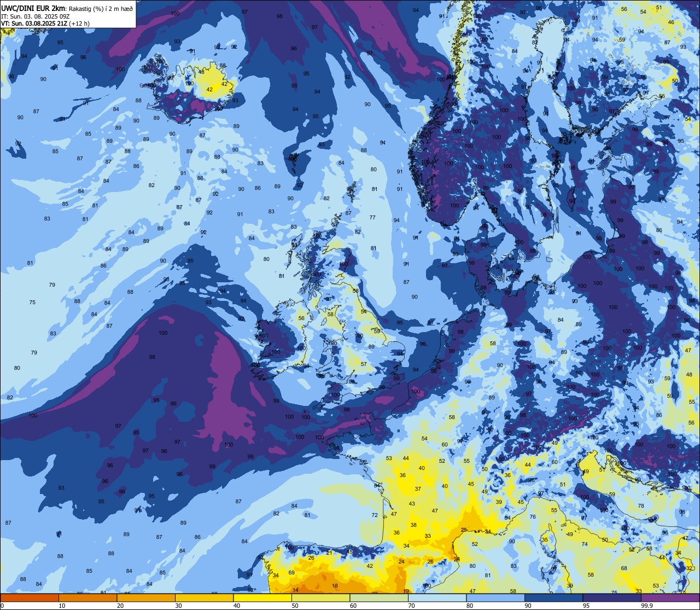
Task: Click the humidity value "25" in southern France
Action: point(464,530)
